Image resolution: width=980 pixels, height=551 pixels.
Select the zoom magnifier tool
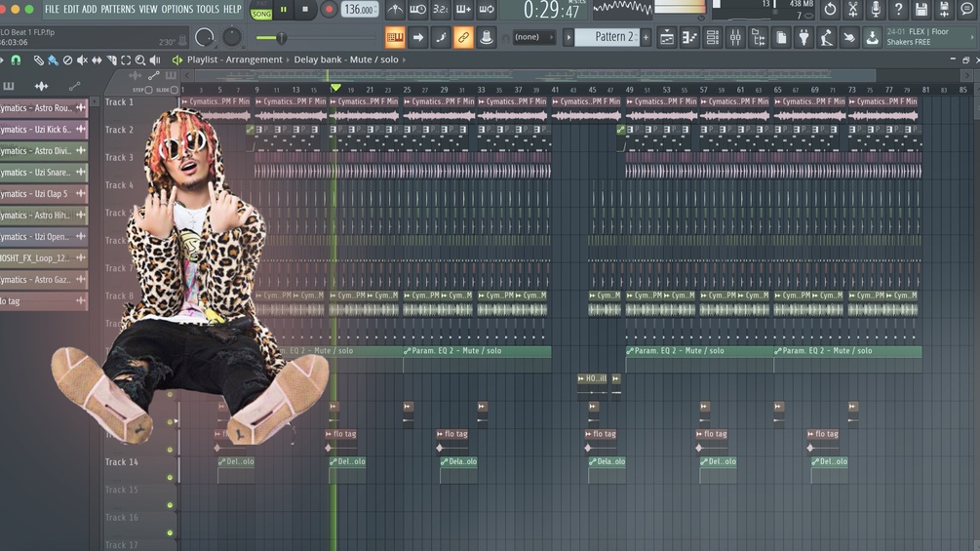tap(140, 59)
